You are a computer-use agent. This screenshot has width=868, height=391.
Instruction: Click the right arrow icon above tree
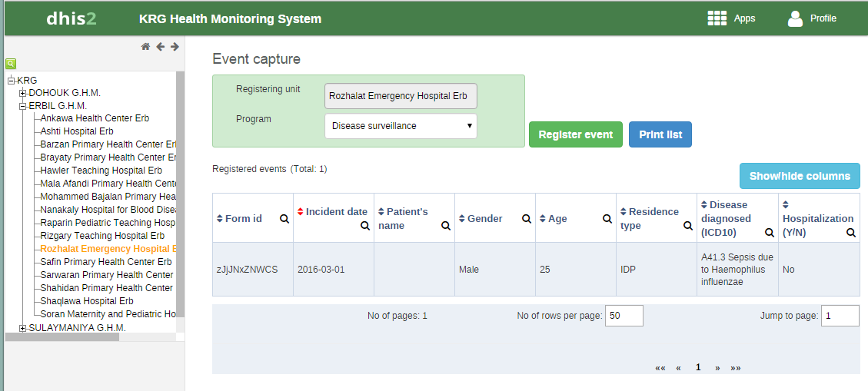(x=175, y=47)
